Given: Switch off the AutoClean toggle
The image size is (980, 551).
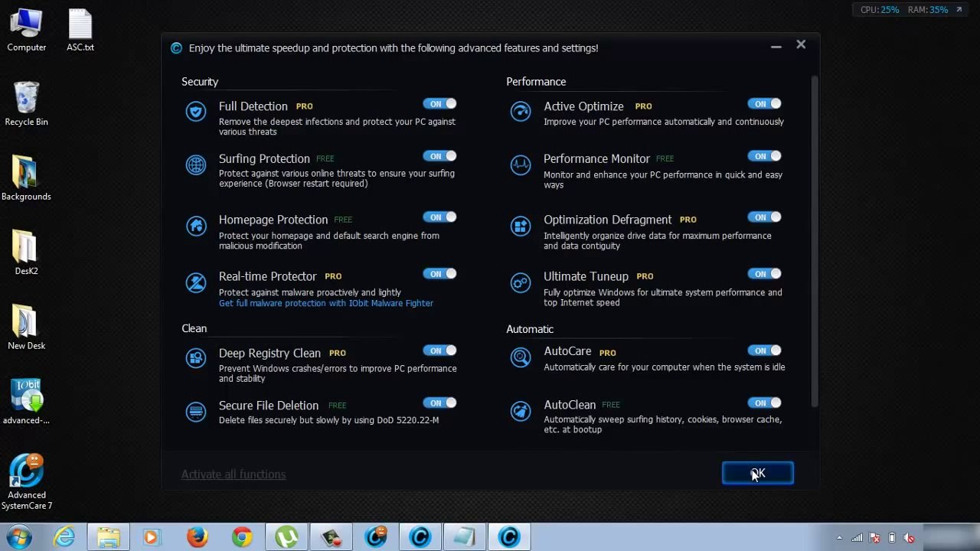Looking at the screenshot, I should click(764, 403).
